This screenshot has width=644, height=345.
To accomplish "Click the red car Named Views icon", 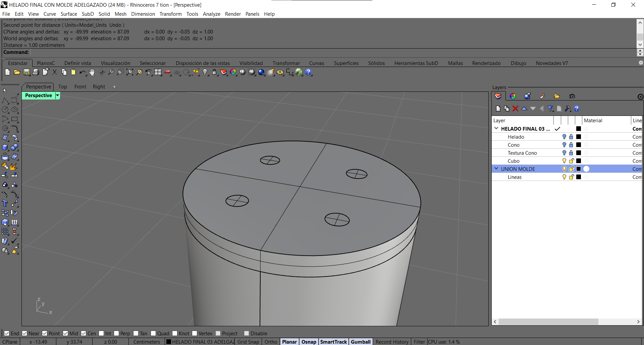I will 167,72.
